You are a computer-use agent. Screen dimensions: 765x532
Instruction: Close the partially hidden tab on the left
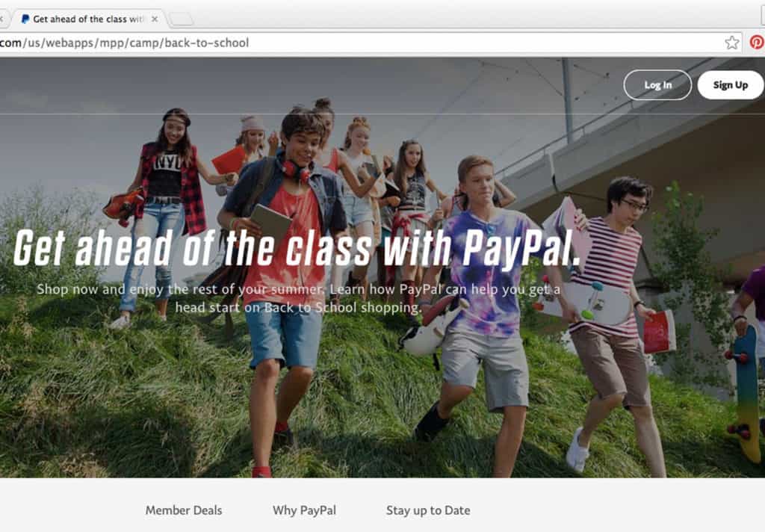[1, 19]
